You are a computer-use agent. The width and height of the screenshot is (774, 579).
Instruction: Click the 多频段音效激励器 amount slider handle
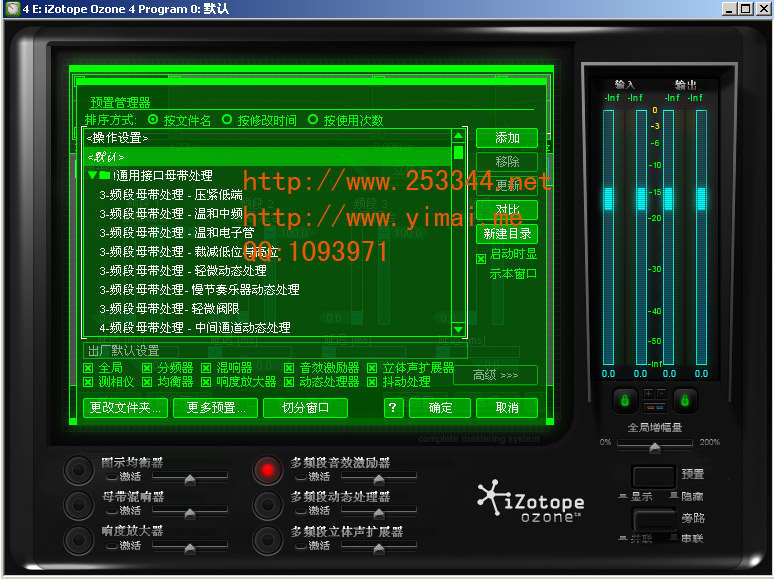379,479
